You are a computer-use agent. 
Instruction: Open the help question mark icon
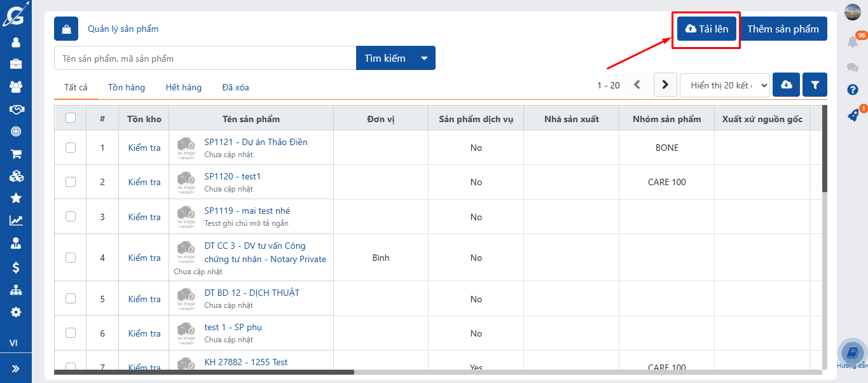click(853, 90)
